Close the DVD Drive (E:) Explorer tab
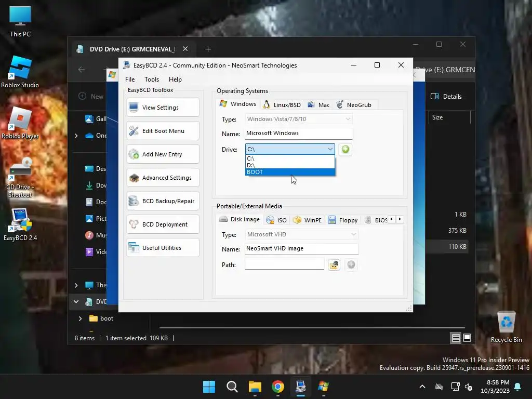The width and height of the screenshot is (532, 399). [x=185, y=49]
